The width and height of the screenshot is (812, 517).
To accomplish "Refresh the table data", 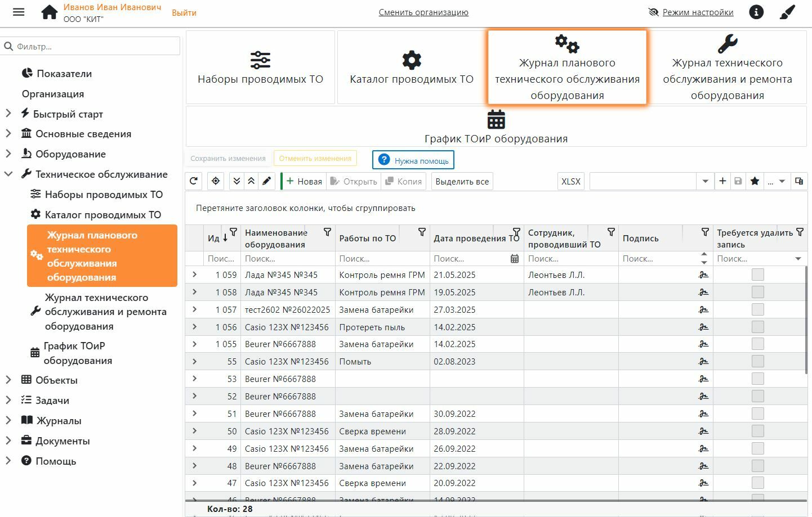I will pos(194,181).
